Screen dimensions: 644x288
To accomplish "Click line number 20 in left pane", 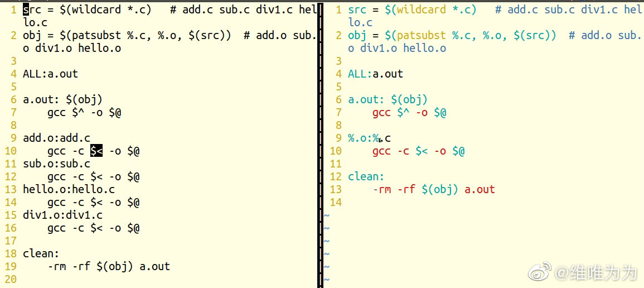I will pyautogui.click(x=11, y=280).
